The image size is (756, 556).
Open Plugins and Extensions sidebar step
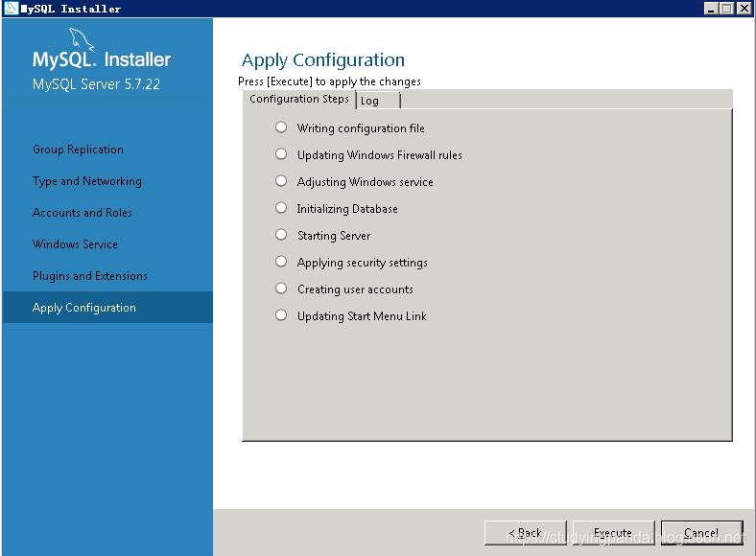click(x=90, y=276)
